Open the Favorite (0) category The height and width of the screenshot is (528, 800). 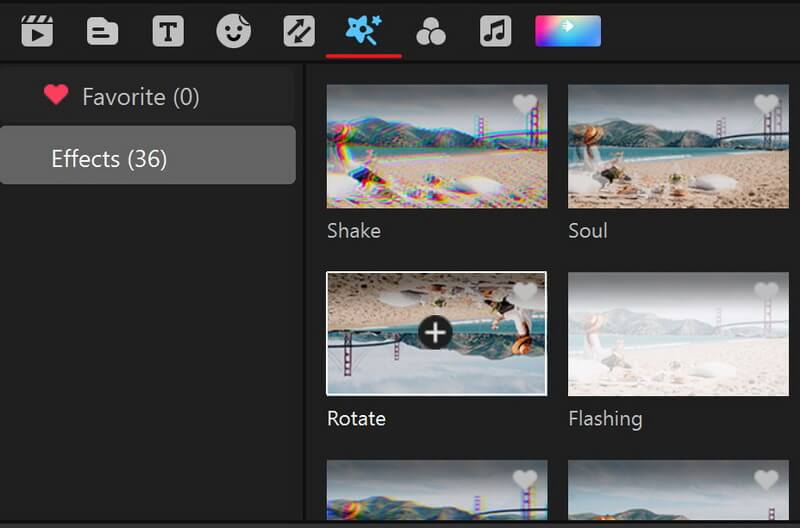[x=147, y=96]
